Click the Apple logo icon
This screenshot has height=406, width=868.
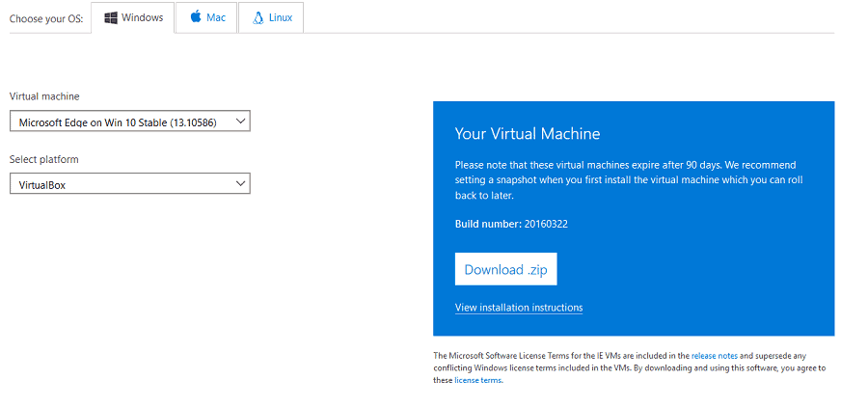click(x=196, y=17)
